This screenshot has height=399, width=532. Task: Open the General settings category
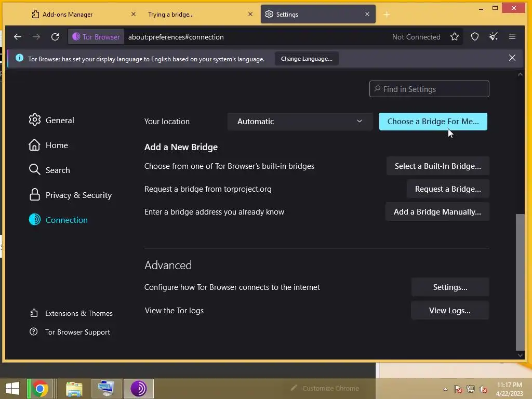[51, 120]
